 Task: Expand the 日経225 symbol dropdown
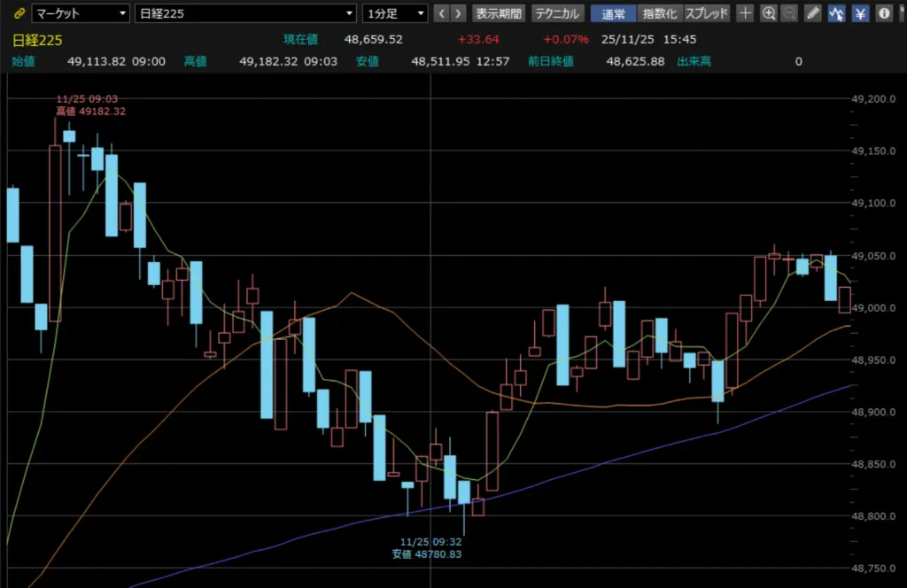coord(246,13)
